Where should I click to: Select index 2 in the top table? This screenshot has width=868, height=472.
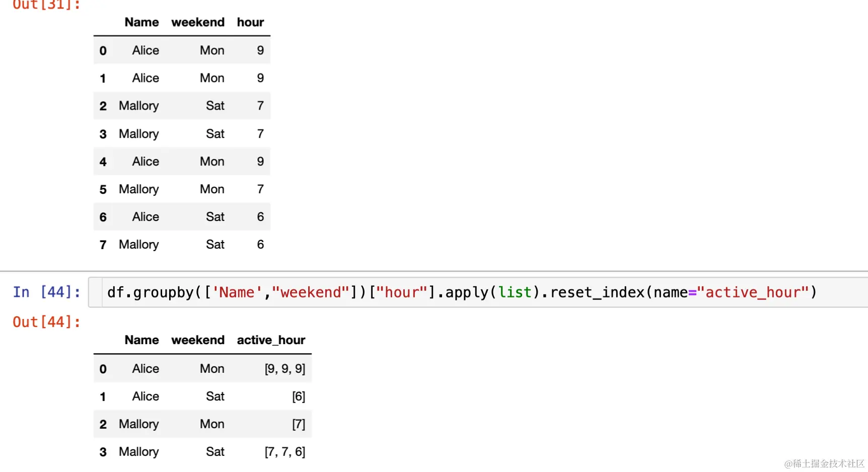click(103, 106)
